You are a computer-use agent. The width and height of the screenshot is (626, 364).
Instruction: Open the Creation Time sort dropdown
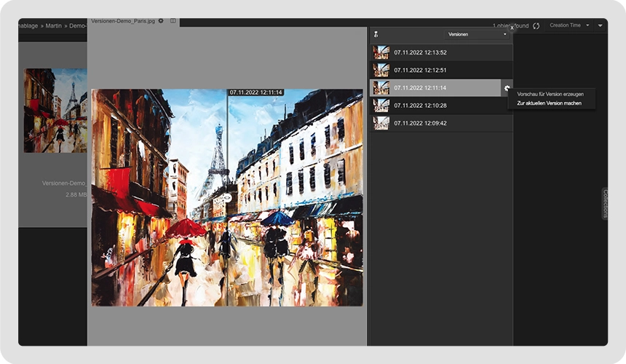568,25
